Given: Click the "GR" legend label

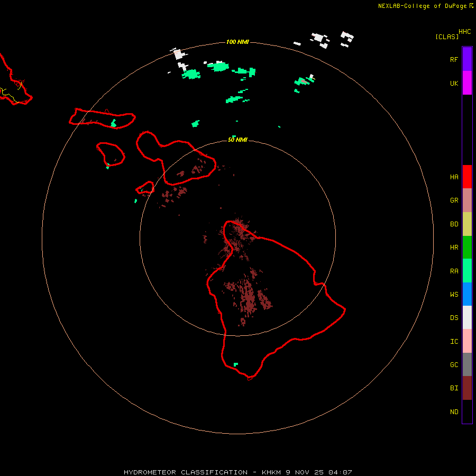Looking at the screenshot, I should click(x=454, y=200).
